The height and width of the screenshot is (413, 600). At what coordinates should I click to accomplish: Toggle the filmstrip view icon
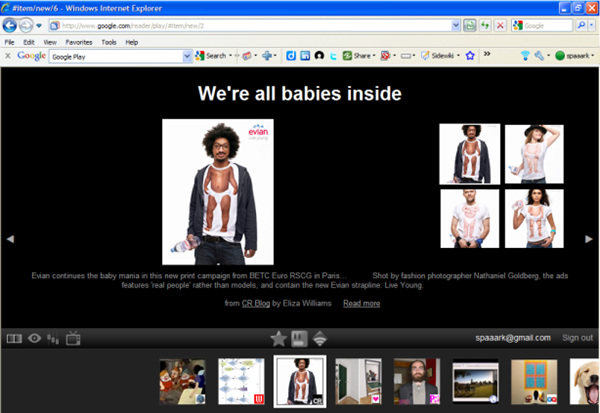point(15,339)
